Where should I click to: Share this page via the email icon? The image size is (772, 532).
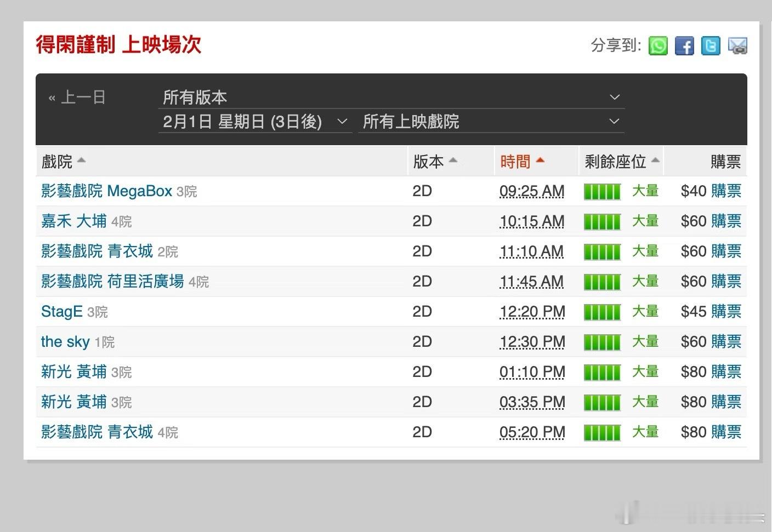point(737,46)
